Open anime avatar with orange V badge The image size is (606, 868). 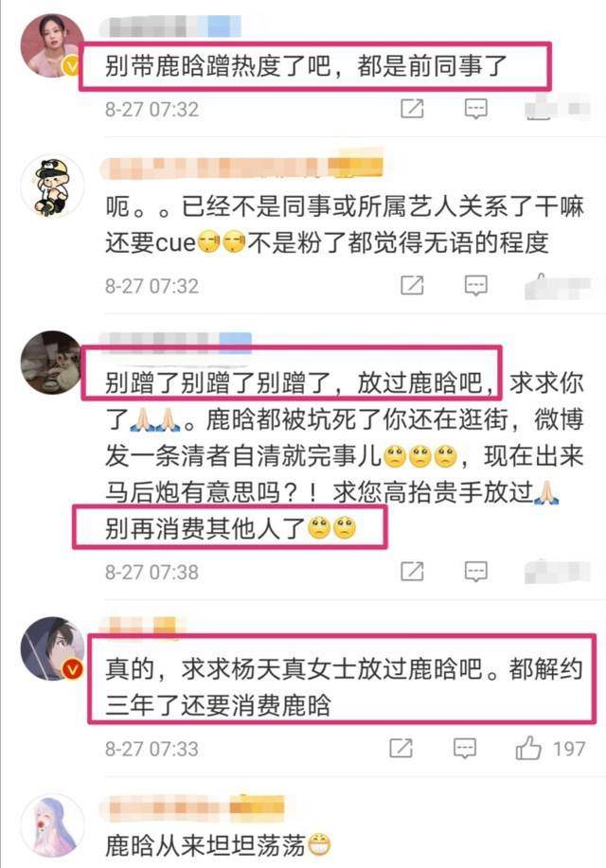pos(51,648)
